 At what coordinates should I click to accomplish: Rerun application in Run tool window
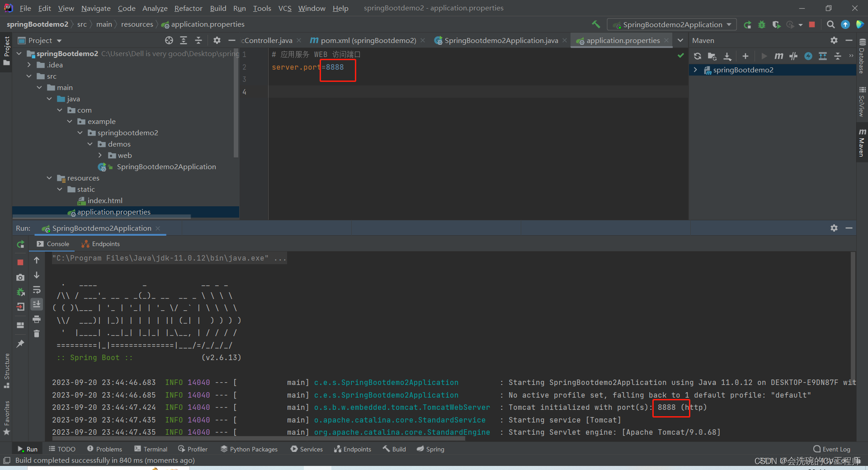click(20, 244)
